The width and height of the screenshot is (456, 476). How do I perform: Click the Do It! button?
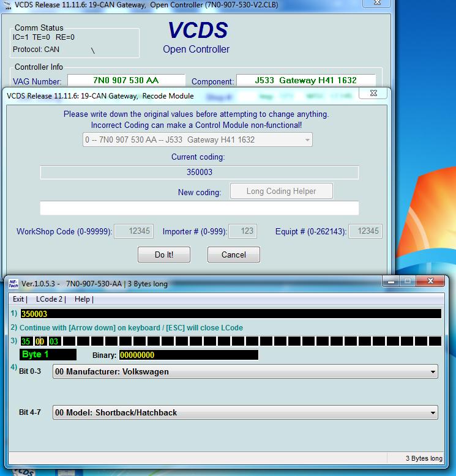point(164,255)
